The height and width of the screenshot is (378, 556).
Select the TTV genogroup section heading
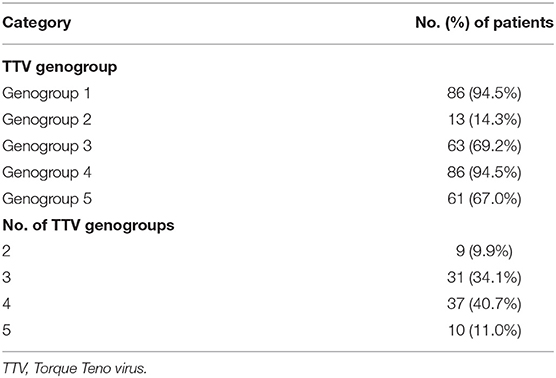tap(60, 67)
